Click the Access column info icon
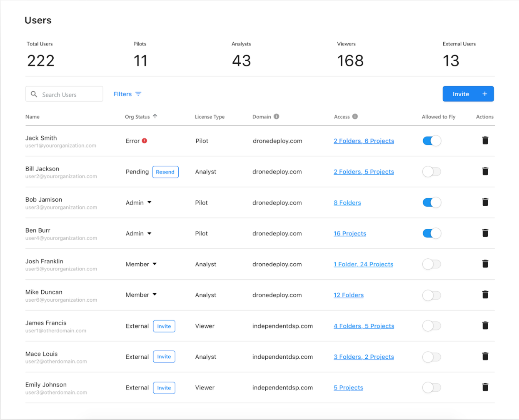Image resolution: width=519 pixels, height=420 pixels. (355, 117)
